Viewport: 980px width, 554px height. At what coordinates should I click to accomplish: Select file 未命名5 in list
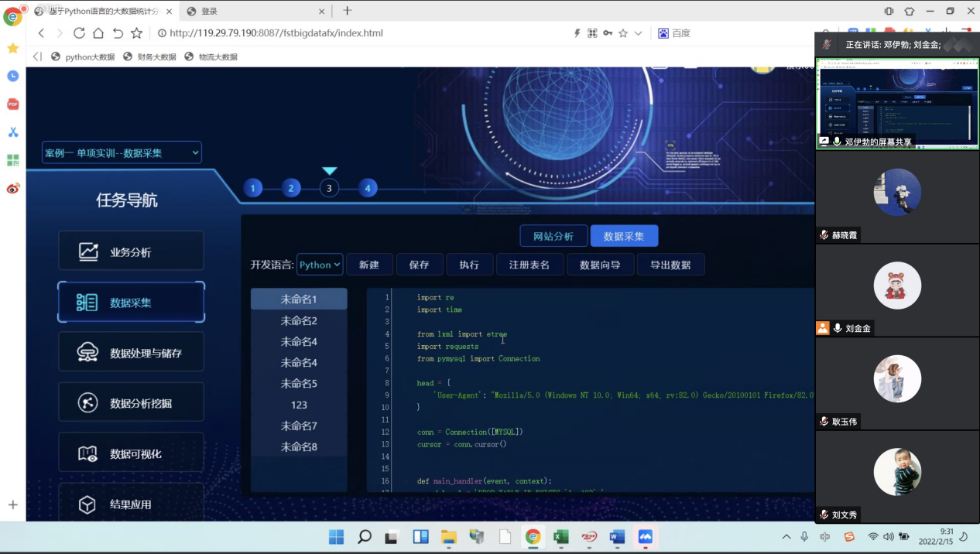pos(299,384)
